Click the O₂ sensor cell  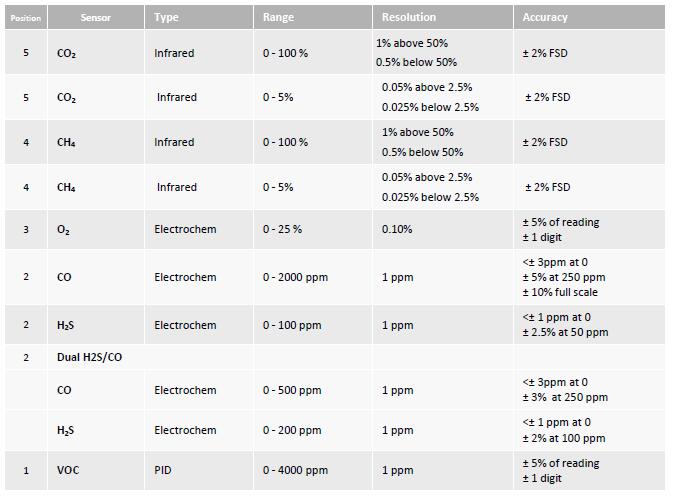65,230
